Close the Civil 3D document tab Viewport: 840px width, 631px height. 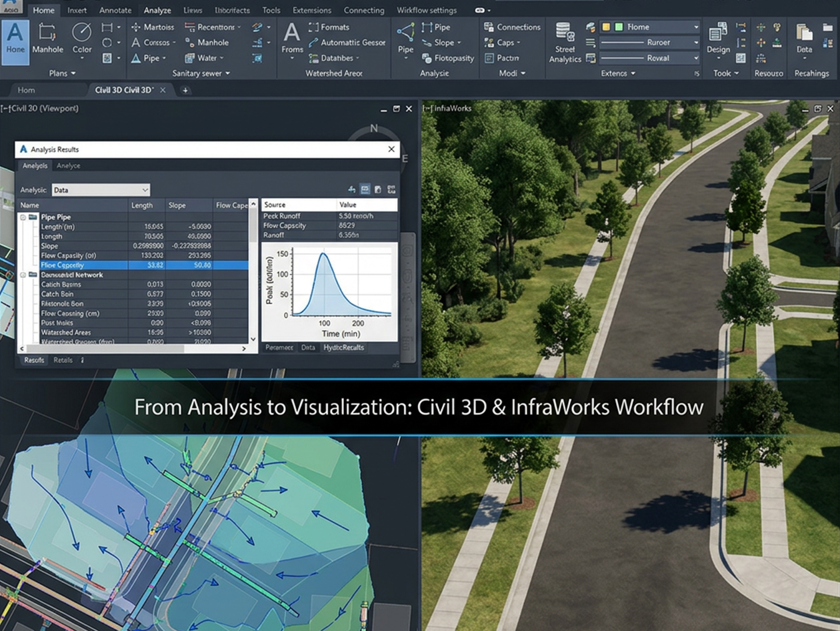[163, 90]
